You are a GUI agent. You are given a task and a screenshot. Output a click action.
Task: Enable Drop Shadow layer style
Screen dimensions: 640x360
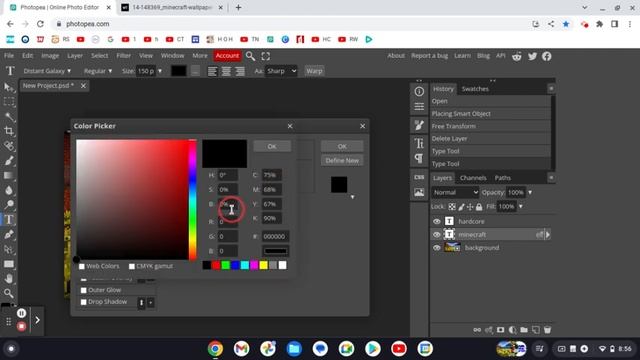[84, 302]
